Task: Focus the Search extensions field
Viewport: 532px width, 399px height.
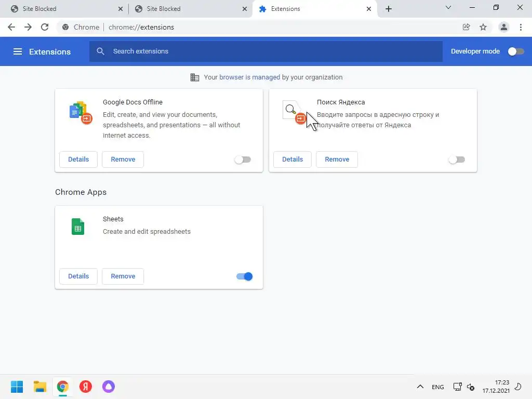Action: coord(266,51)
